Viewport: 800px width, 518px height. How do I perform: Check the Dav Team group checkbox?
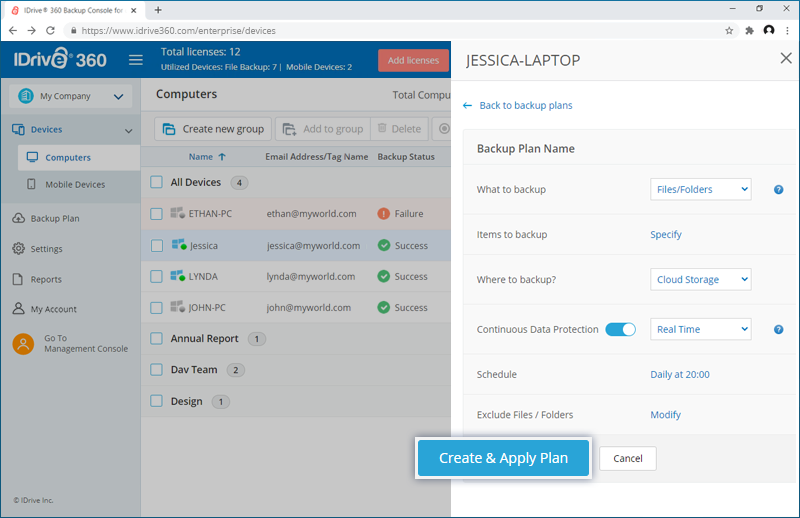157,369
